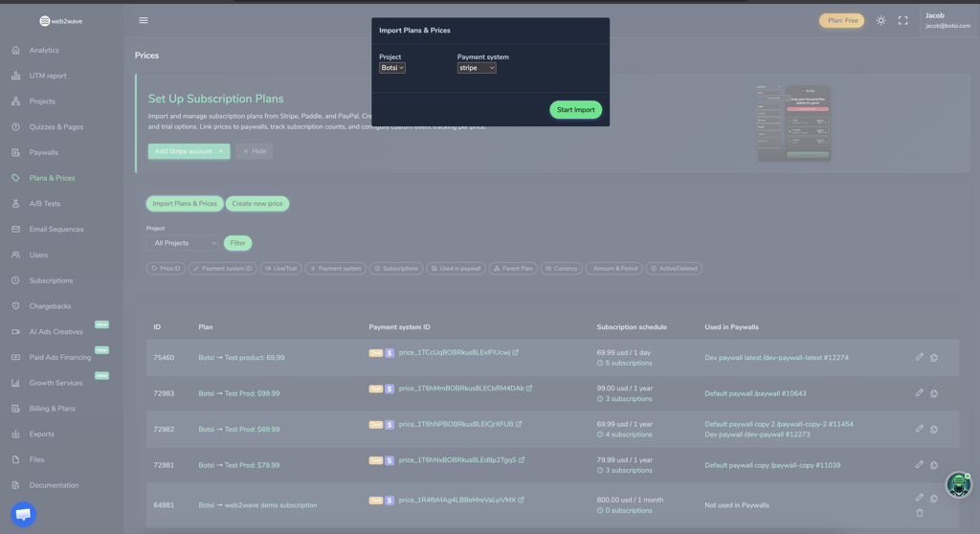Duplicate price 64981 with the copy icon
The image size is (980, 534).
[x=934, y=499]
